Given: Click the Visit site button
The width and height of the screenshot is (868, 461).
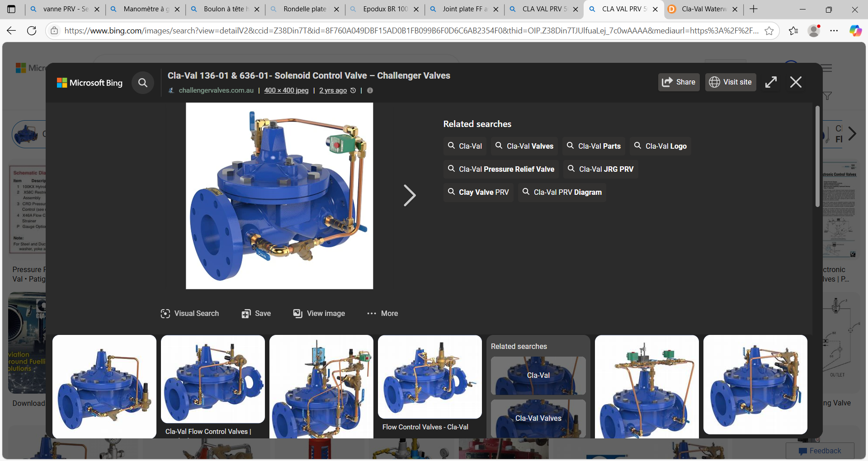Looking at the screenshot, I should 731,82.
